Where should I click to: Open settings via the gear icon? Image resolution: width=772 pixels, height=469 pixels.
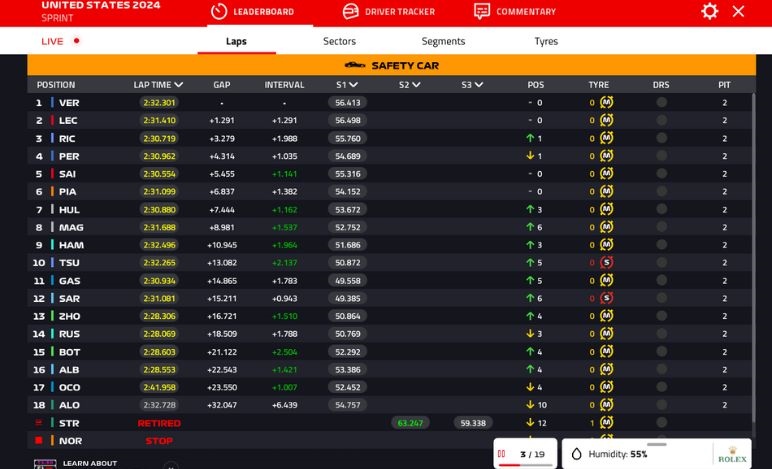[709, 11]
